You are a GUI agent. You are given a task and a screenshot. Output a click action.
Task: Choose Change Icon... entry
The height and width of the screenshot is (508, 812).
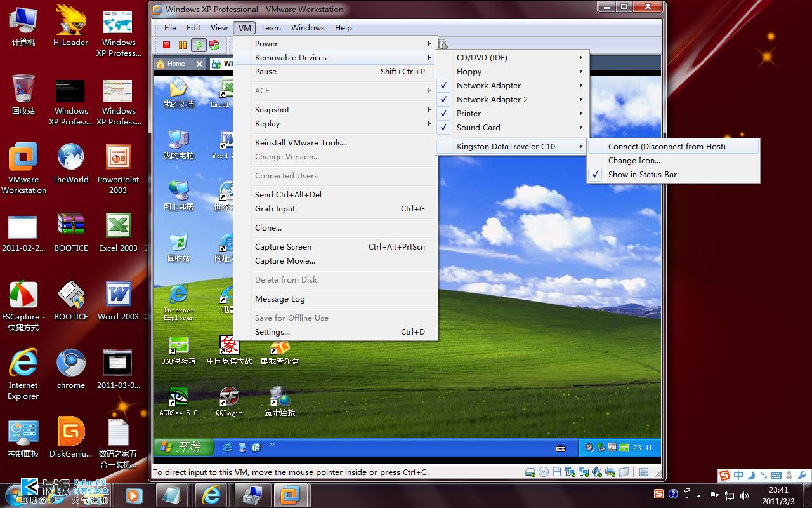[x=673, y=160]
